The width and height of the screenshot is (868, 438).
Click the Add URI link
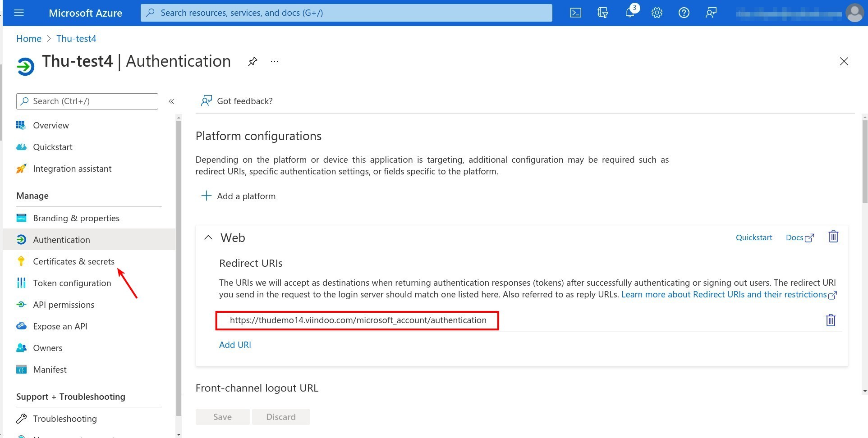click(x=235, y=345)
